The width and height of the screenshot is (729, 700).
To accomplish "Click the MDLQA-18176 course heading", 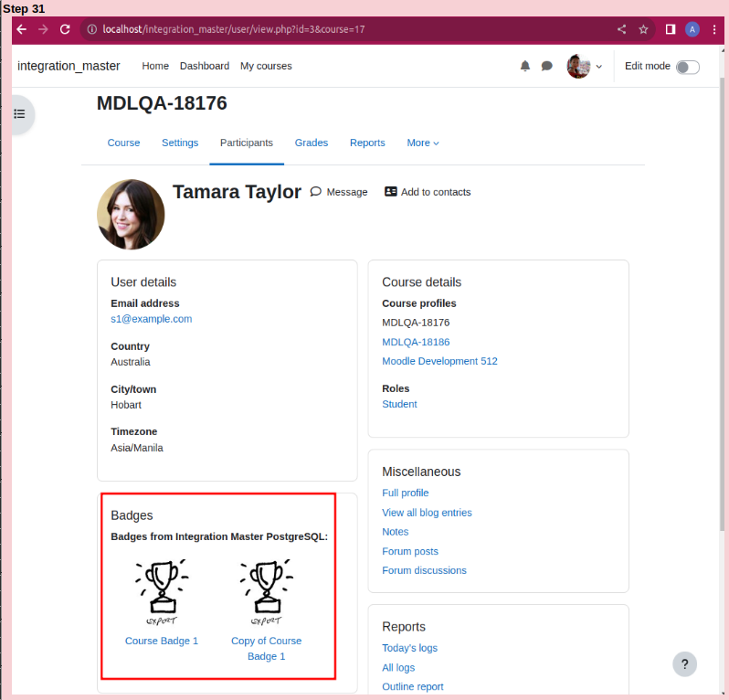I will pos(162,103).
